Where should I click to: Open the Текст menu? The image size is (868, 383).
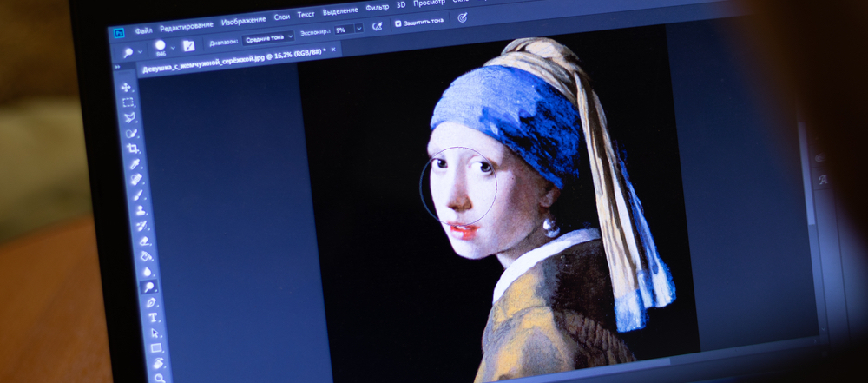pos(306,15)
